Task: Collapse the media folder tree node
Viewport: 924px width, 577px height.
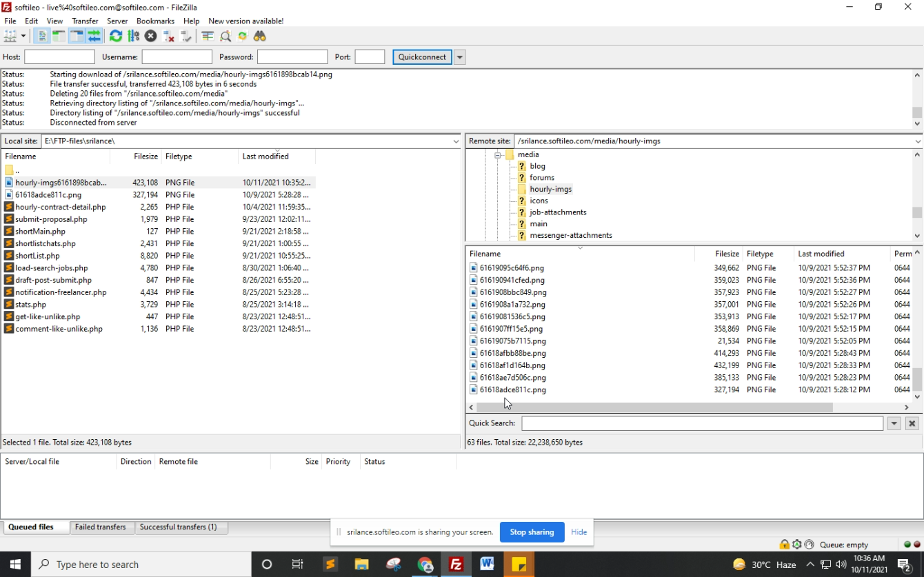Action: click(497, 155)
